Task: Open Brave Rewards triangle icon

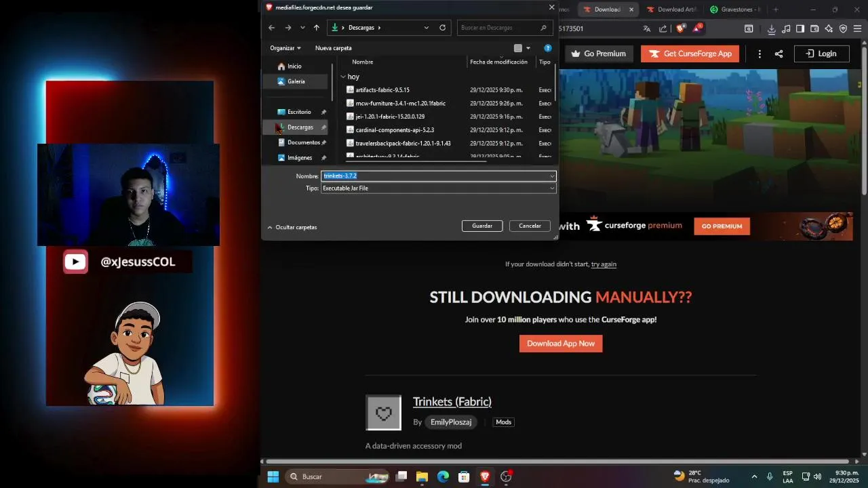Action: pos(697,28)
